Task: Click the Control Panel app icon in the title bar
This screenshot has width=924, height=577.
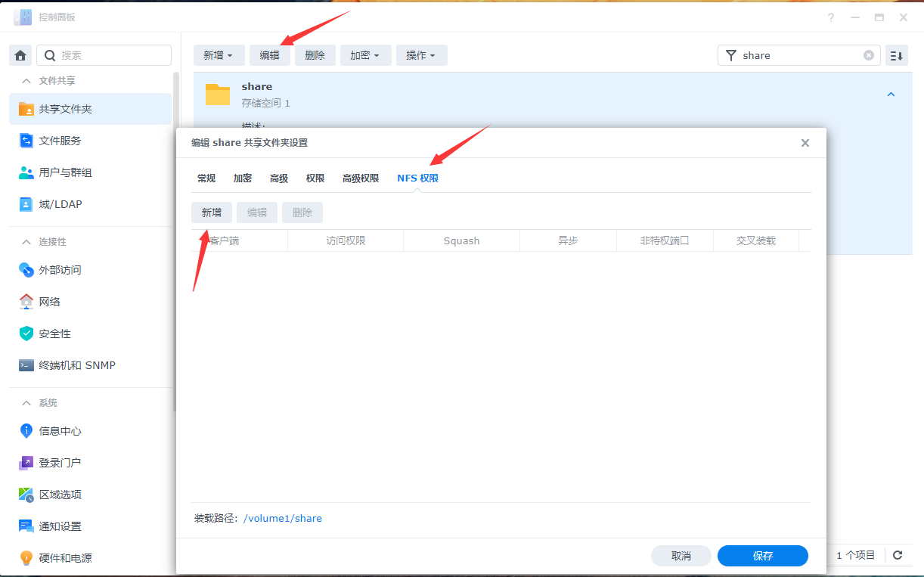Action: (x=23, y=17)
